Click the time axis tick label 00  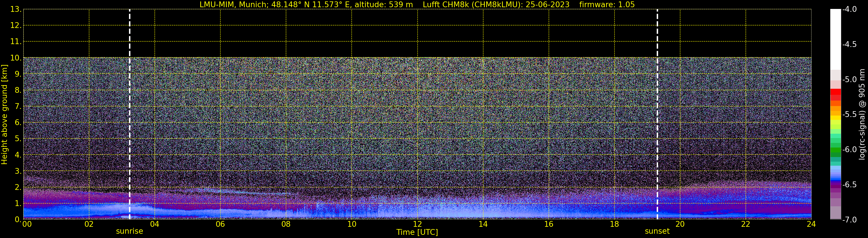click(27, 224)
